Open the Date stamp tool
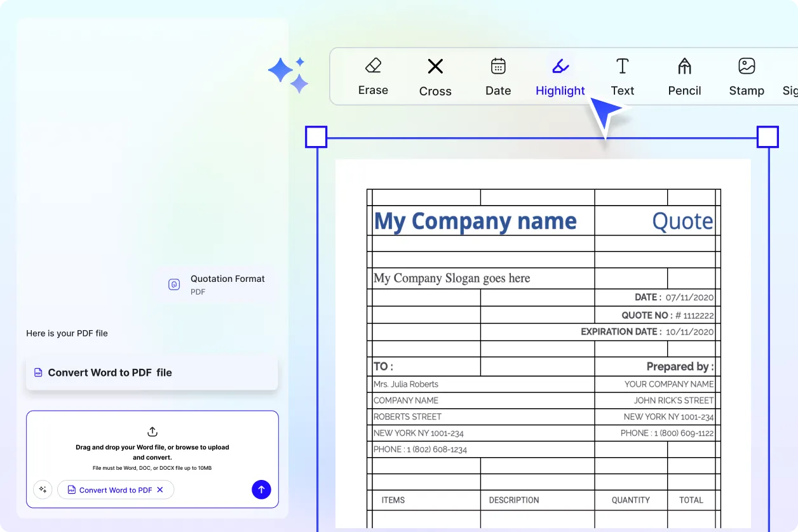This screenshot has width=798, height=532. [x=497, y=76]
